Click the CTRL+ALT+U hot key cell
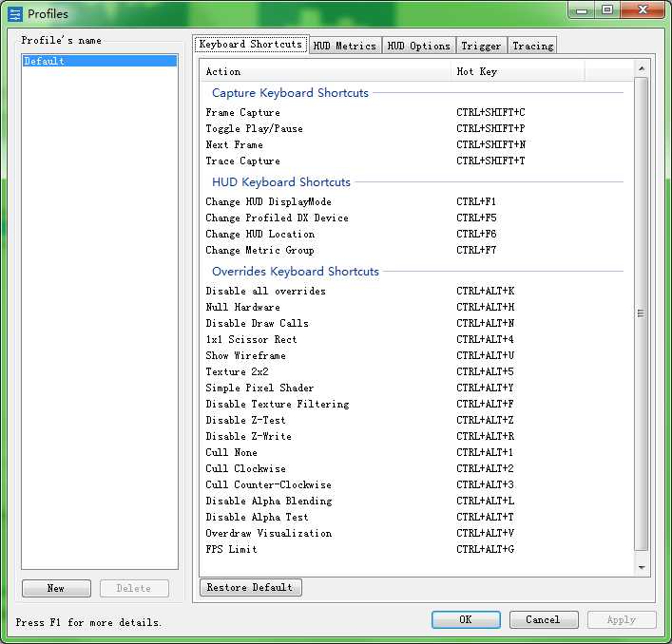Viewport: 672px width, 644px height. pyautogui.click(x=485, y=356)
